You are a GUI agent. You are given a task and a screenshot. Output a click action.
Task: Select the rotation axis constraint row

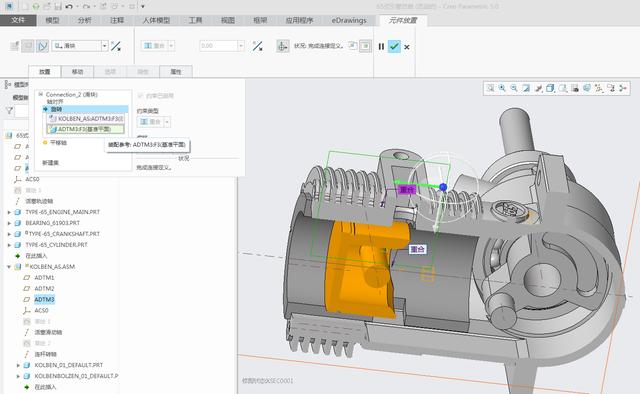click(85, 109)
